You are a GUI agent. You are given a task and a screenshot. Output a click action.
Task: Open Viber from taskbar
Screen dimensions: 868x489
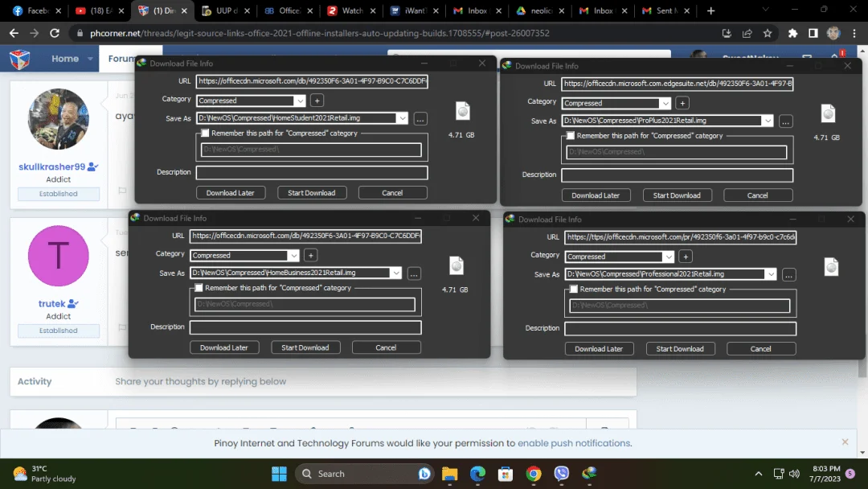(561, 474)
